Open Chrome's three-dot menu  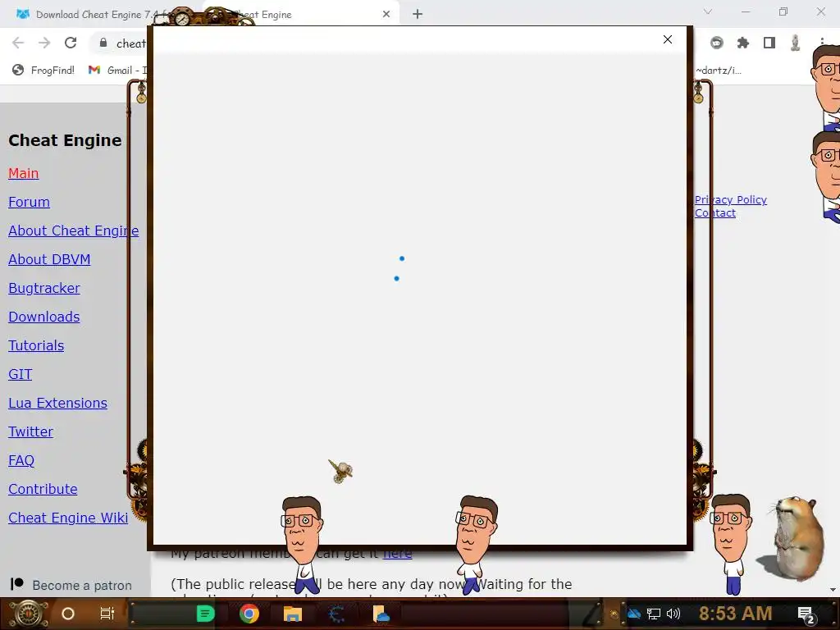822,43
